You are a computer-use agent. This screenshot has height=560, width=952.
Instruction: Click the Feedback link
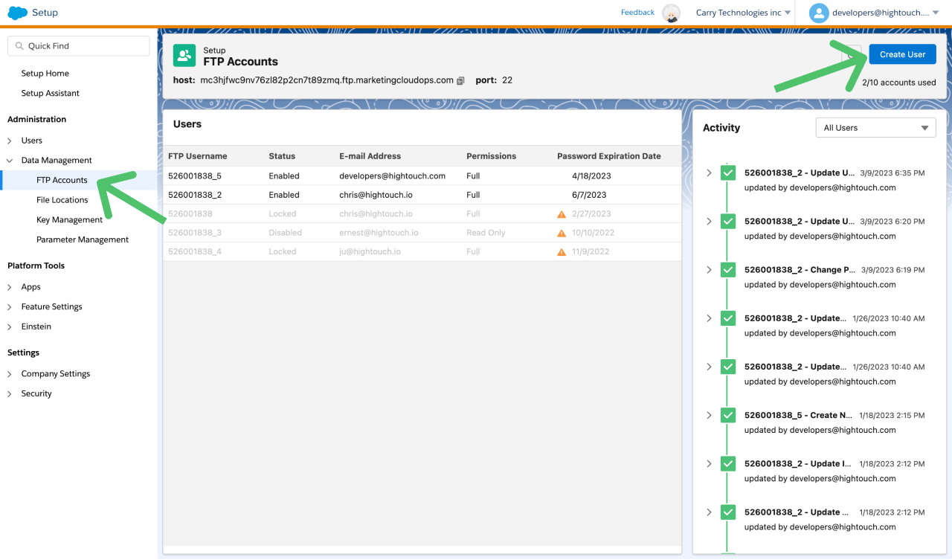tap(638, 13)
